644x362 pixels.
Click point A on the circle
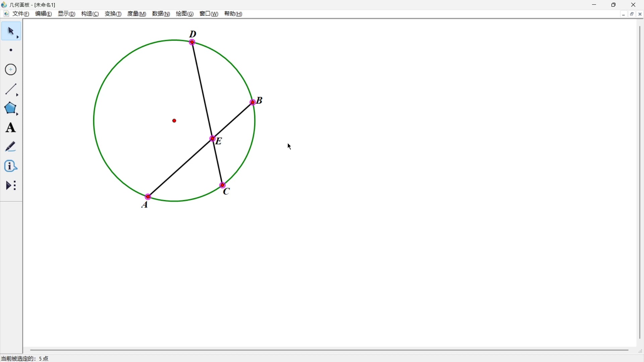148,197
